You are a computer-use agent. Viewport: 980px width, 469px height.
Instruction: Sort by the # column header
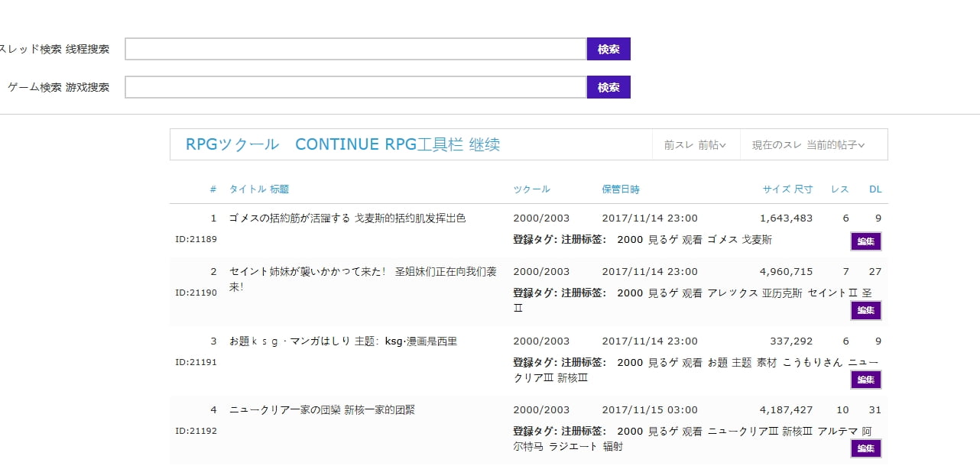pyautogui.click(x=213, y=189)
